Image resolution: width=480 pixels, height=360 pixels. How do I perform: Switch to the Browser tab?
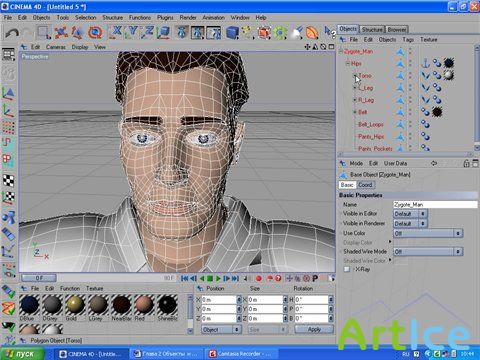click(x=397, y=30)
